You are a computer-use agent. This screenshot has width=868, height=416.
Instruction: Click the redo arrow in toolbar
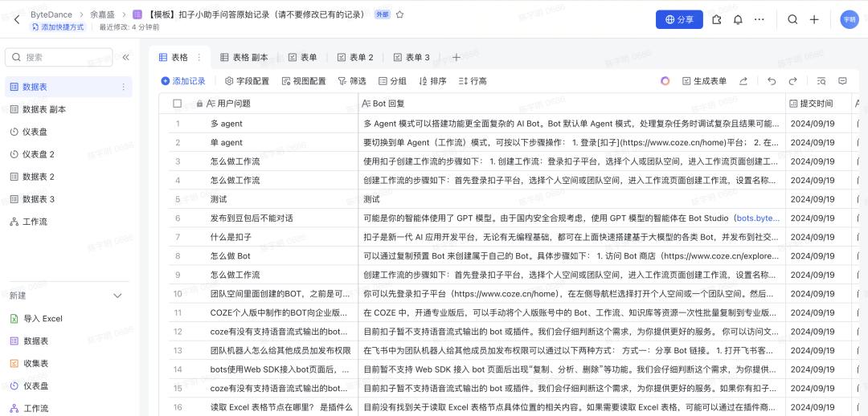click(793, 81)
